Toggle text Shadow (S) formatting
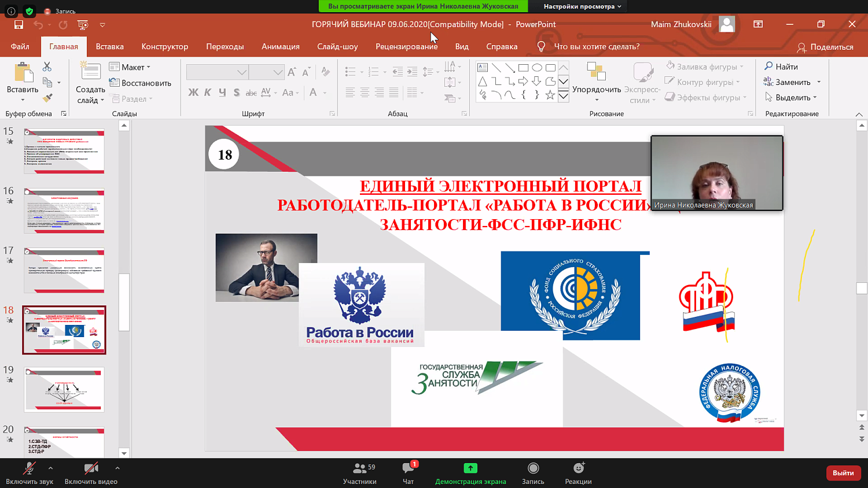 click(237, 93)
